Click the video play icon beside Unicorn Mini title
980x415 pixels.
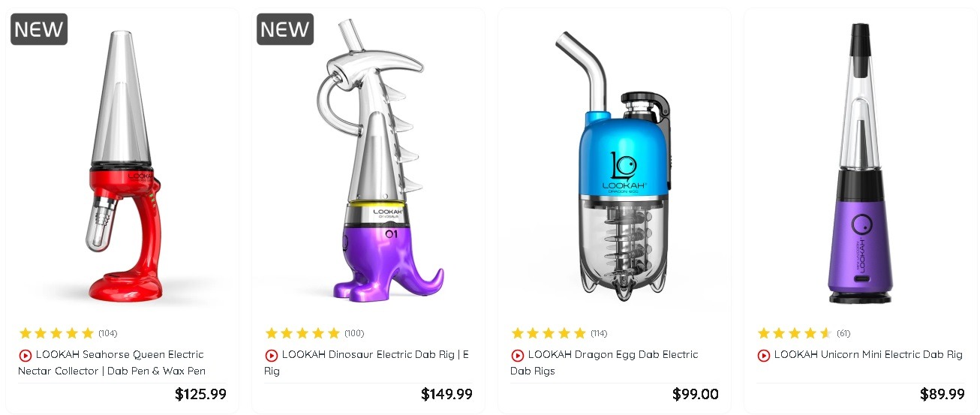pyautogui.click(x=764, y=356)
